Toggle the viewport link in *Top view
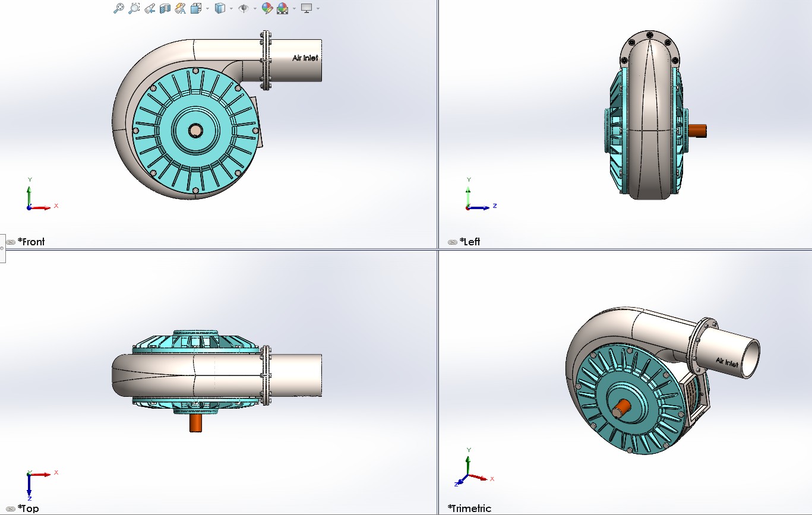This screenshot has width=812, height=515. pyautogui.click(x=10, y=508)
